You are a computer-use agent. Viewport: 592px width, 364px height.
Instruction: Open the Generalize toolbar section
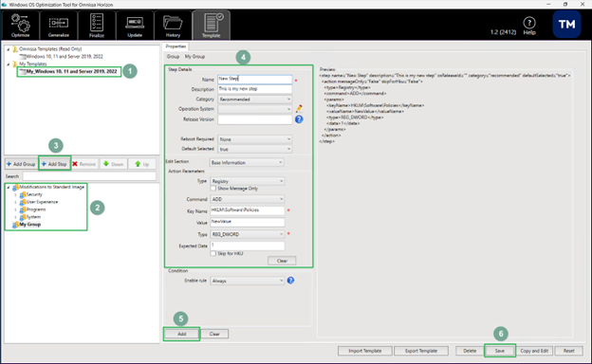pos(59,25)
